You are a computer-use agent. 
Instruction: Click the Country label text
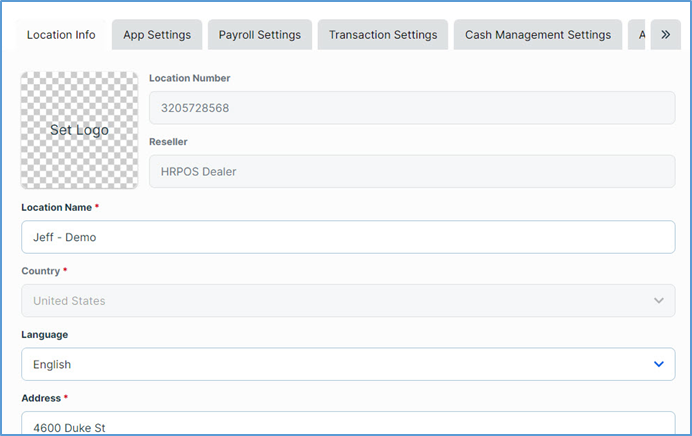(41, 271)
